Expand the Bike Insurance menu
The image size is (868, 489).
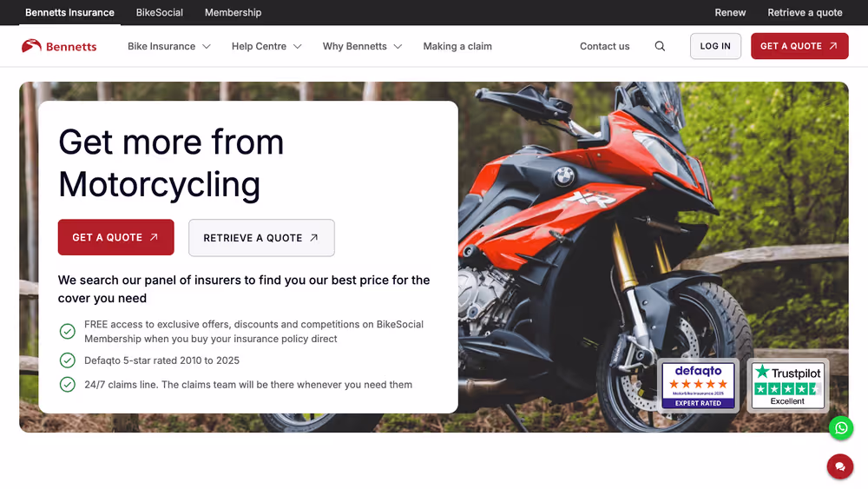[169, 46]
